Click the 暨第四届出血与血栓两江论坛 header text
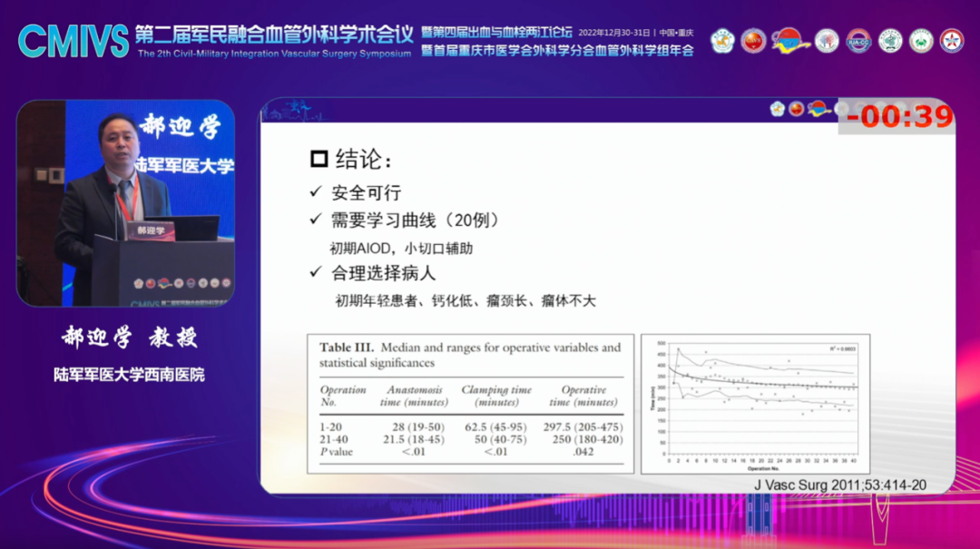Screen dimensions: 980x549 [497, 33]
